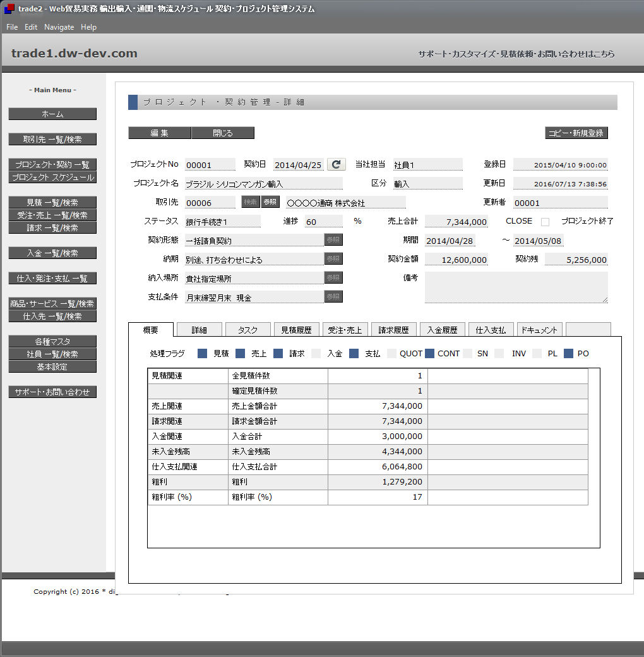Toggle the PO processing flag box
Viewport: 644px width, 657px height.
[x=568, y=354]
